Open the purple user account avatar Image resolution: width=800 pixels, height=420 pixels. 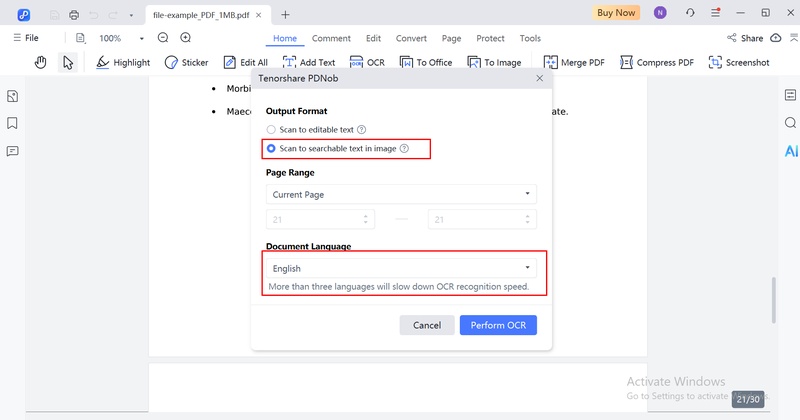(x=660, y=13)
